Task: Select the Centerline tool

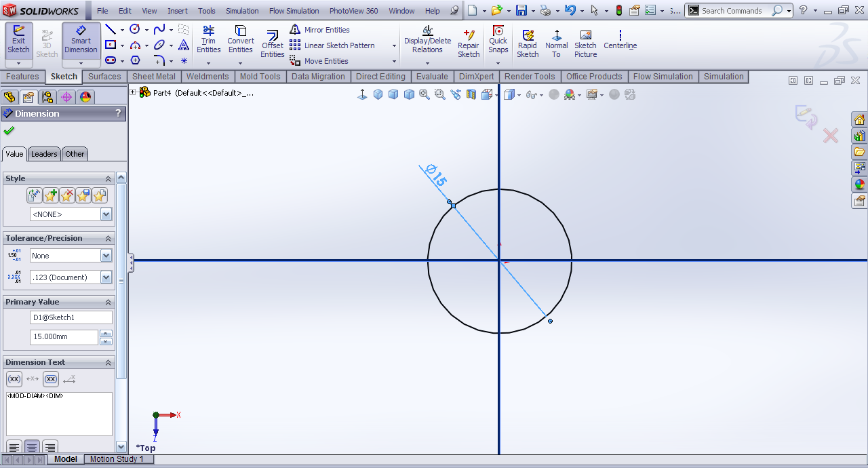Action: [620, 41]
